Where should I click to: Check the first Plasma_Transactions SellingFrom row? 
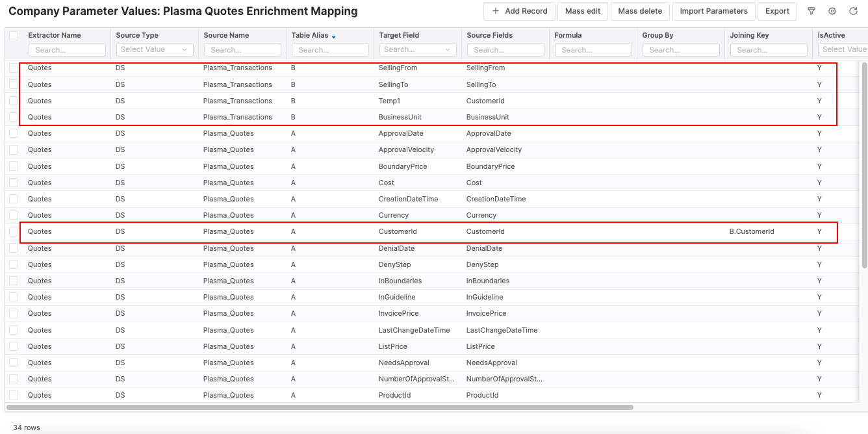13,68
